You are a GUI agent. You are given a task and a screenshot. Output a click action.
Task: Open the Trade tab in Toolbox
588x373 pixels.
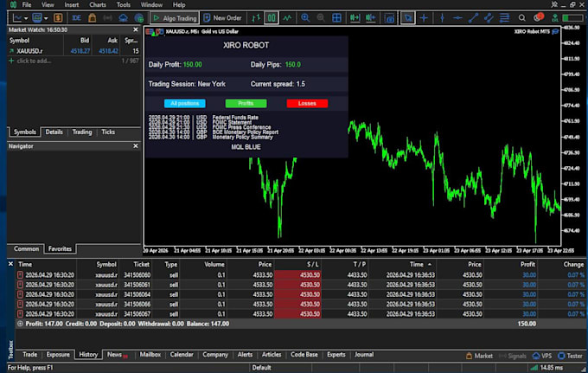[29, 355]
